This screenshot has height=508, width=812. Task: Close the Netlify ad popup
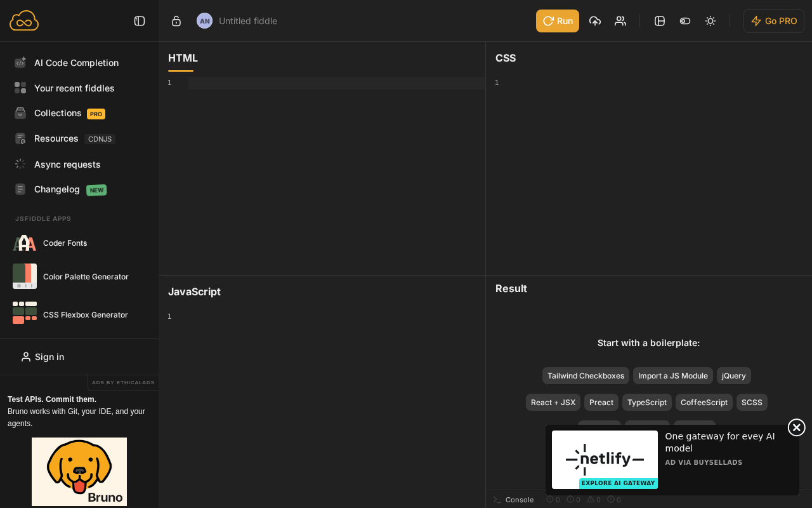pyautogui.click(x=797, y=427)
